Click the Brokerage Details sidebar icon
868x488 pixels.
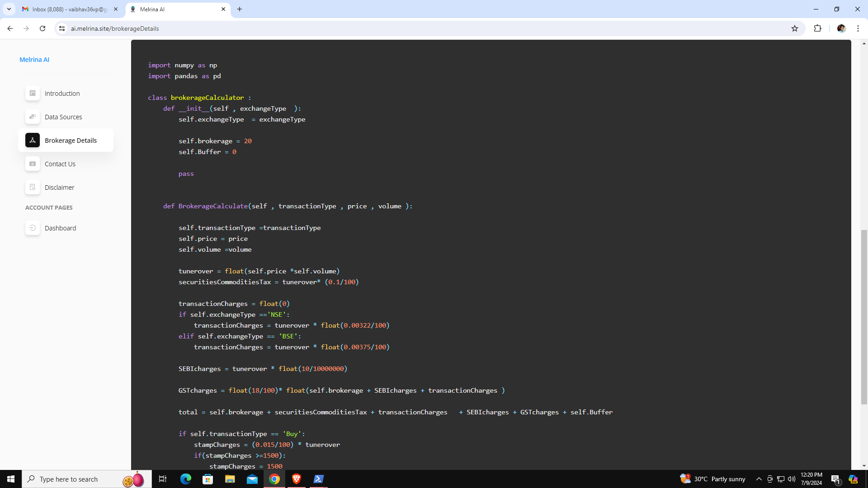pyautogui.click(x=33, y=140)
